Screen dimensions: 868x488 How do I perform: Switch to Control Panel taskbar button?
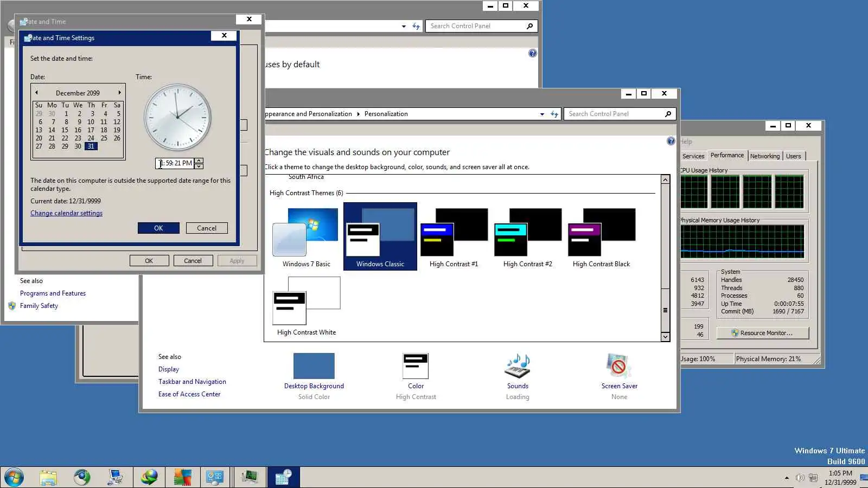[215, 478]
